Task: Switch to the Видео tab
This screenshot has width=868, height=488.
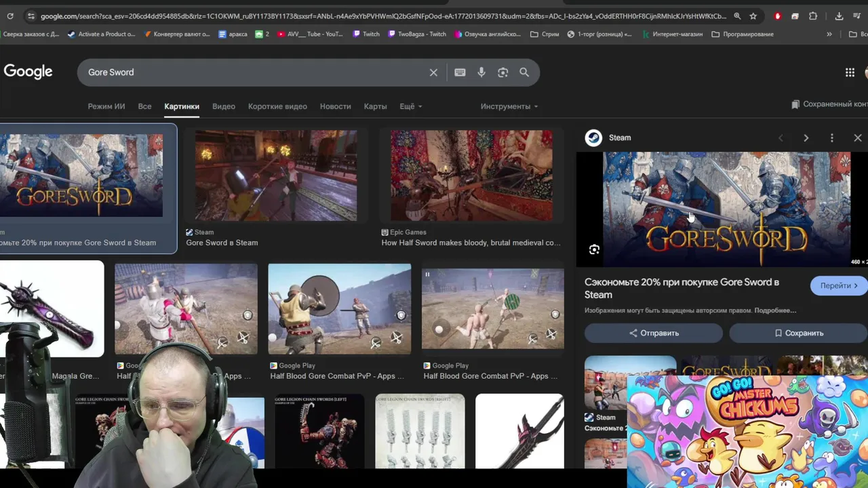Action: click(224, 106)
